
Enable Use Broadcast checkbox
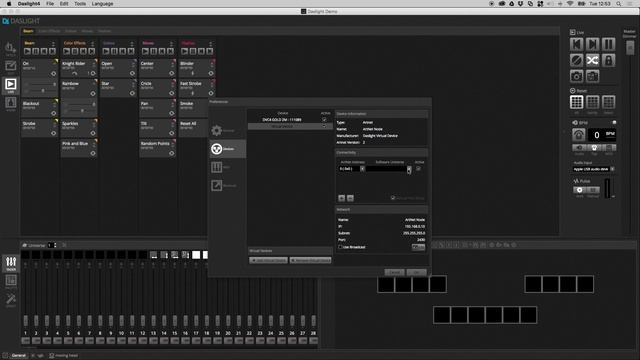[x=340, y=247]
